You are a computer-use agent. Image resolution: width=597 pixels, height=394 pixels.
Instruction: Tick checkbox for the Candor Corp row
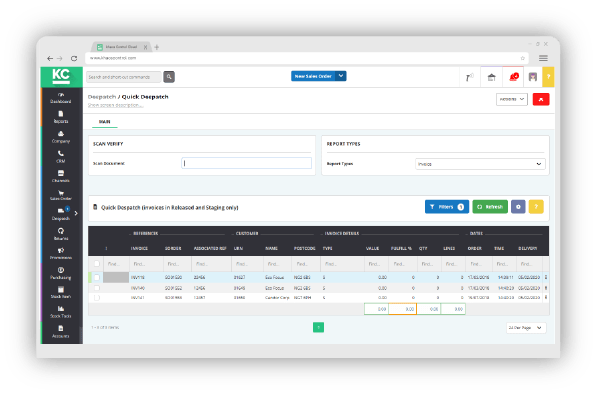97,298
